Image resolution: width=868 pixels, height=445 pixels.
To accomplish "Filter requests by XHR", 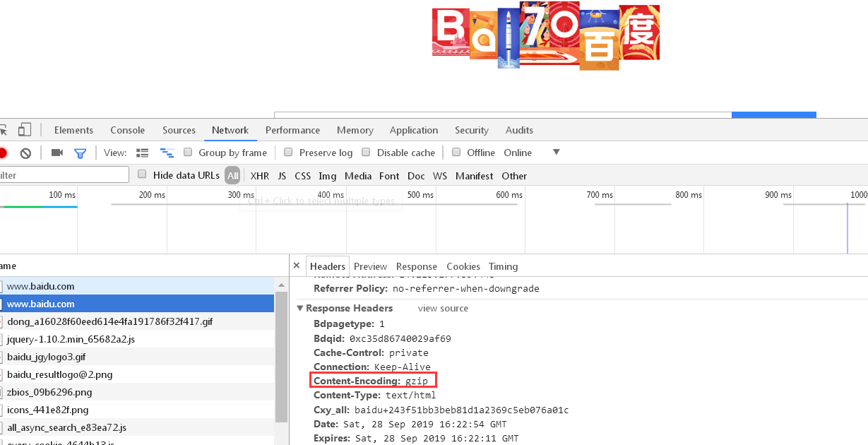I will (260, 176).
